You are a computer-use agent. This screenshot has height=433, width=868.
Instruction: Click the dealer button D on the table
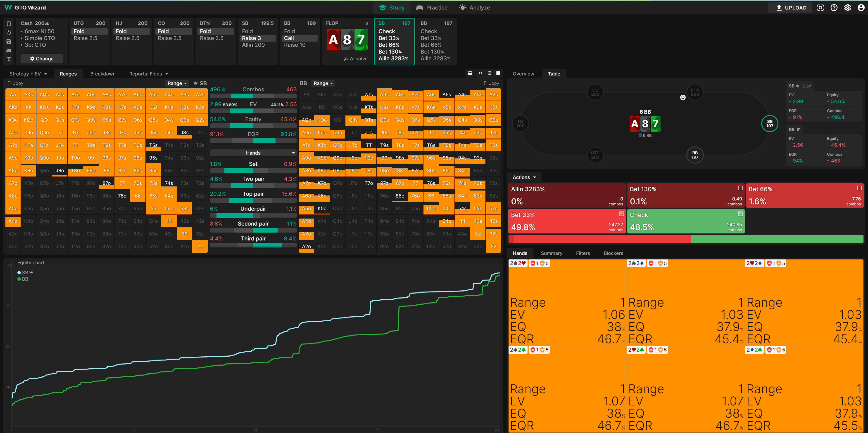[683, 97]
